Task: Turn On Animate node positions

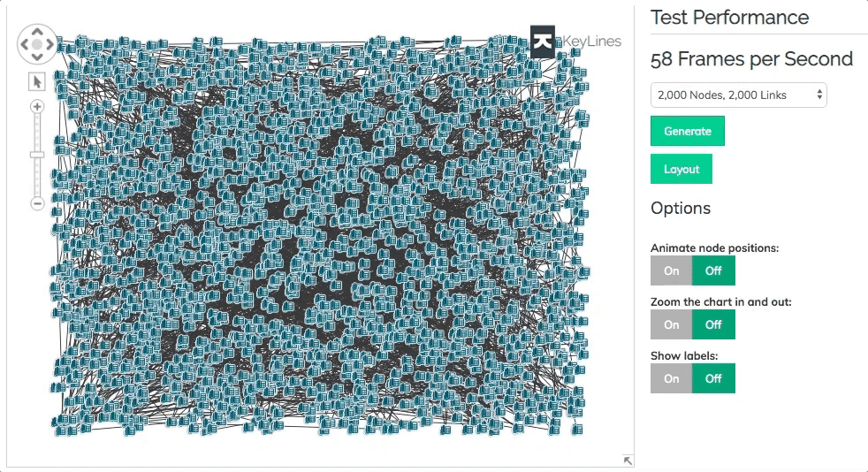Action: pyautogui.click(x=672, y=270)
